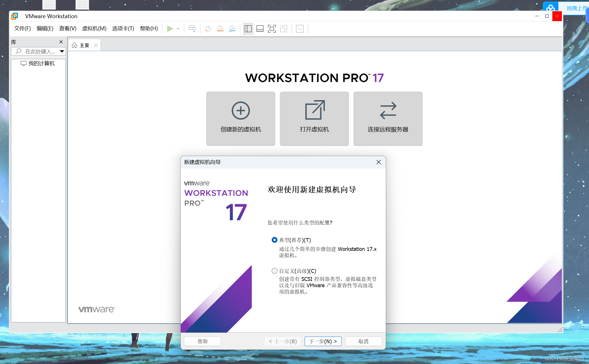The image size is (589, 364).
Task: Open the 虚拟机(M) menu
Action: (x=94, y=28)
